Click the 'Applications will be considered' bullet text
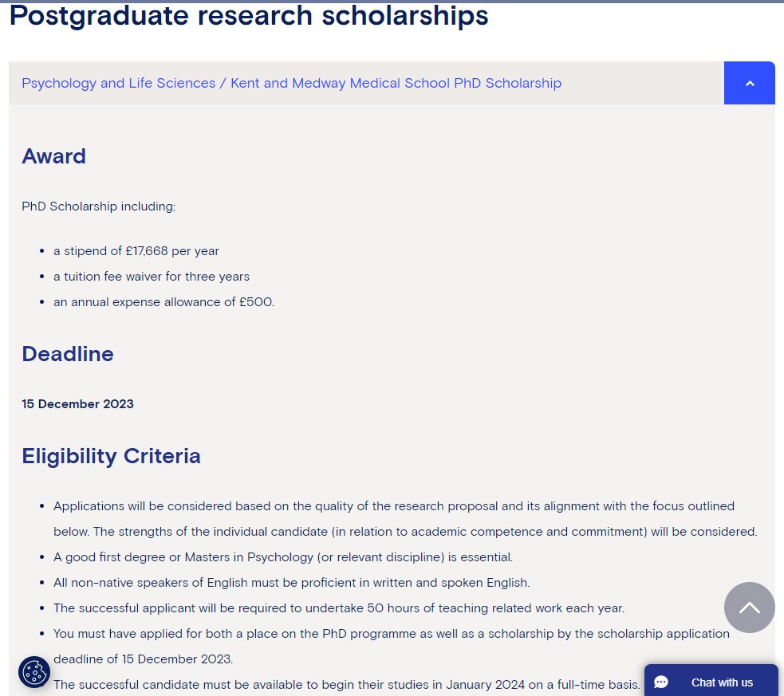 coord(405,519)
